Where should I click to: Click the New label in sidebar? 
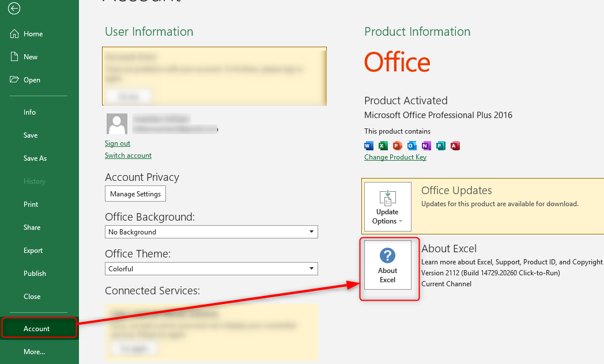[31, 57]
